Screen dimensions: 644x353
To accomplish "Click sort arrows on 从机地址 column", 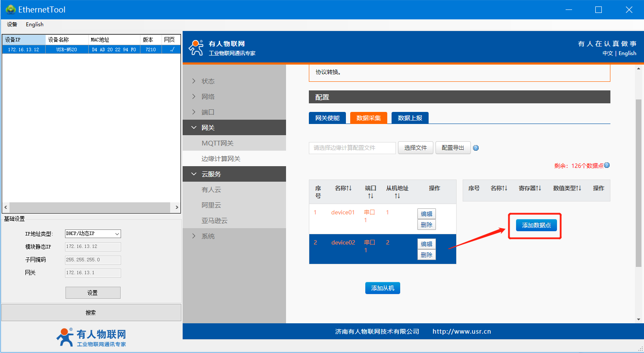I will click(x=397, y=196).
